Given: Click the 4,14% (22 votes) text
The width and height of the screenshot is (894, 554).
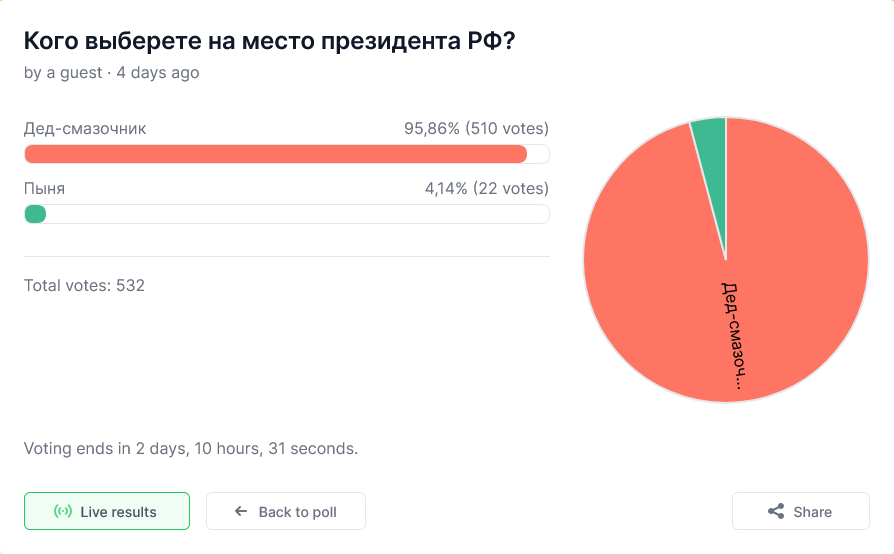Looking at the screenshot, I should (486, 189).
